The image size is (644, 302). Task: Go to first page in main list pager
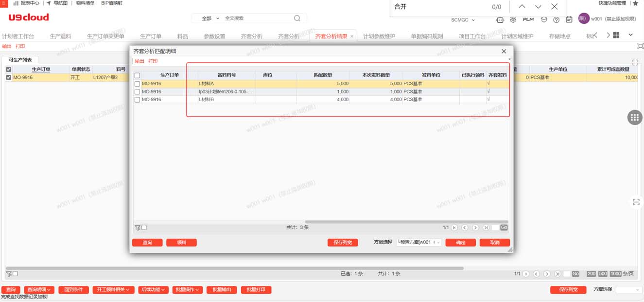point(526,274)
